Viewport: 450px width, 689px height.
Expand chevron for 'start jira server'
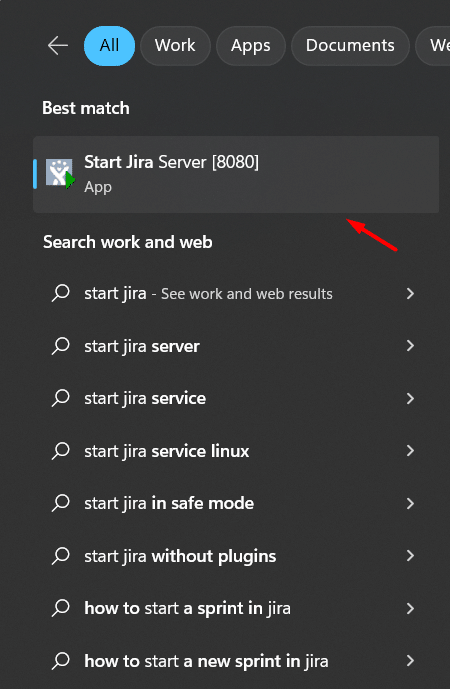[x=410, y=346]
